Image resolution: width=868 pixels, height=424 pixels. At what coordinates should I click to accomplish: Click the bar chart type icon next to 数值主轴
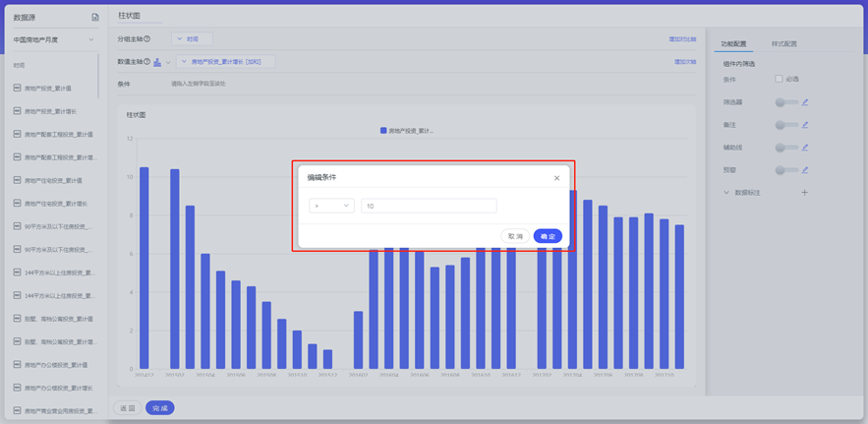click(157, 62)
